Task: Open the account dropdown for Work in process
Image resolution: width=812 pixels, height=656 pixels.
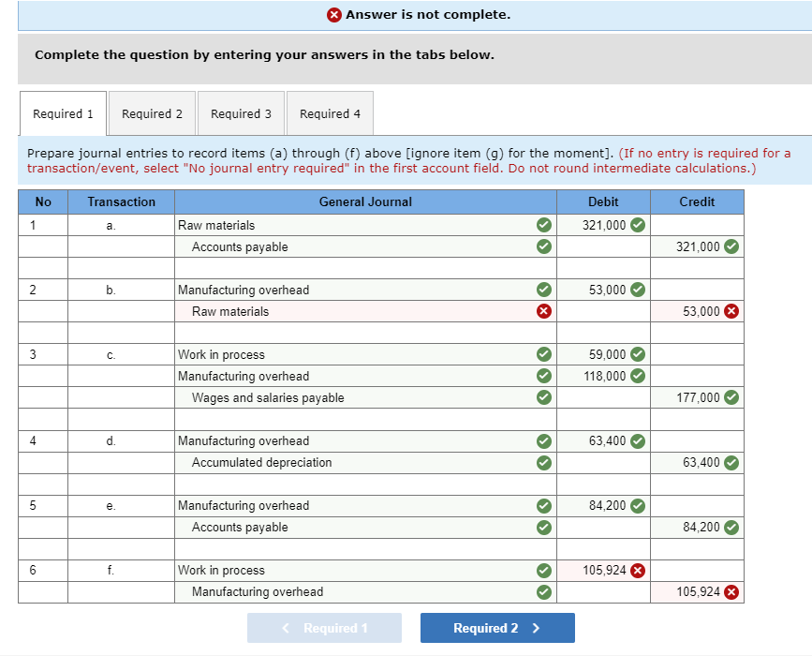Action: tap(356, 354)
